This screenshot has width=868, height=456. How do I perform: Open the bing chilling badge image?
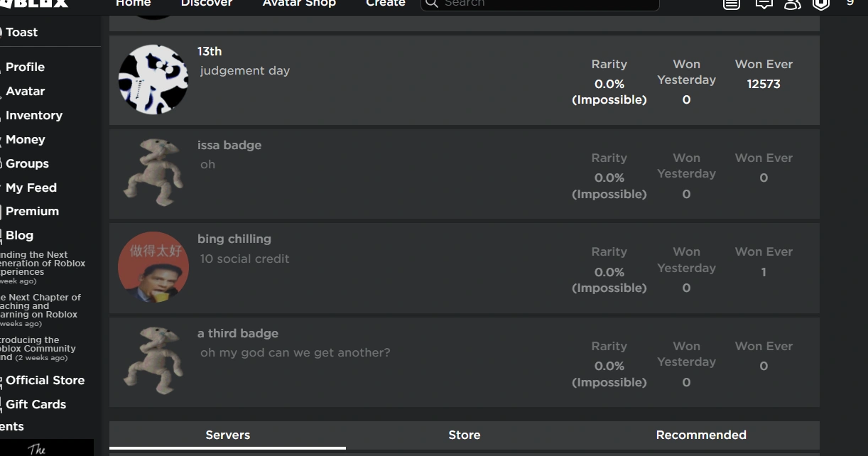[153, 267]
